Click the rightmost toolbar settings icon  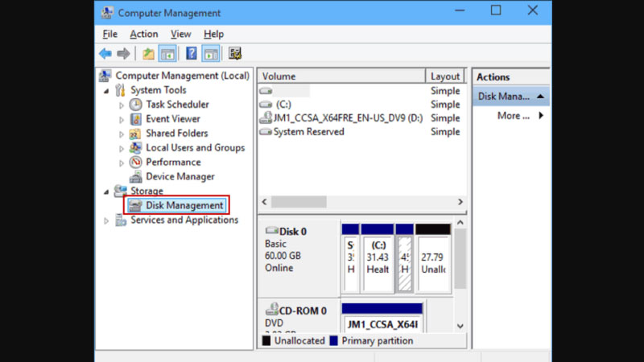tap(235, 54)
